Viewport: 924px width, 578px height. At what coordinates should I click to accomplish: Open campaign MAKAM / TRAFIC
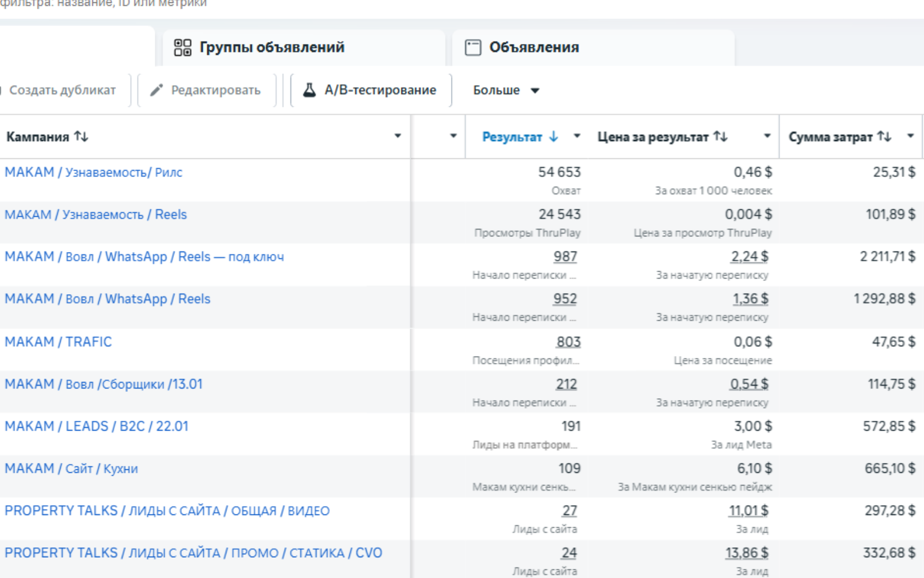[58, 342]
